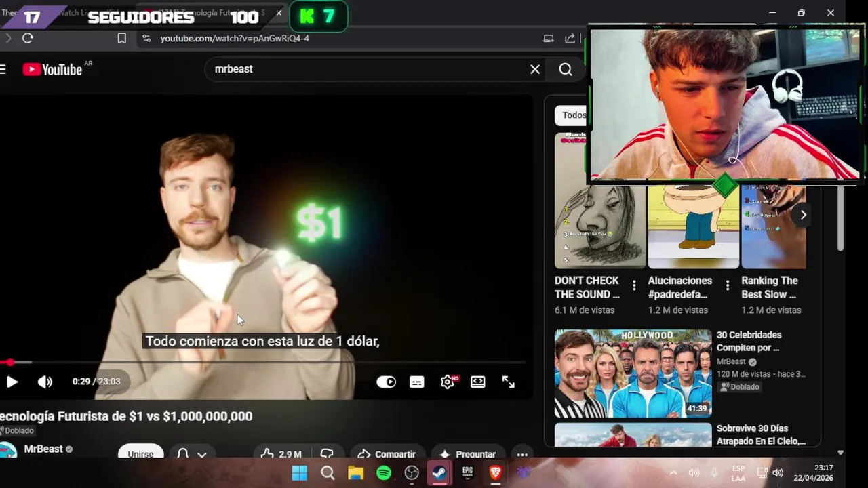This screenshot has width=868, height=488.
Task: Click the cast/media icon in address bar
Action: [x=549, y=39]
